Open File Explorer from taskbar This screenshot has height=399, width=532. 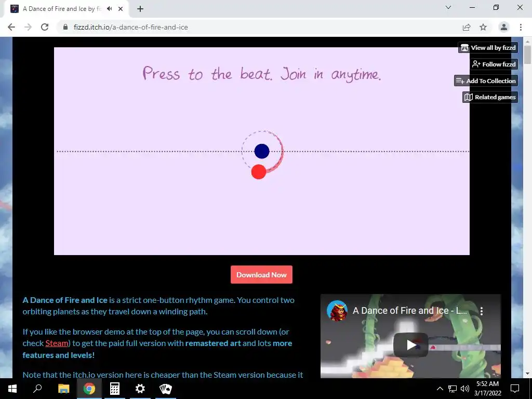click(63, 389)
